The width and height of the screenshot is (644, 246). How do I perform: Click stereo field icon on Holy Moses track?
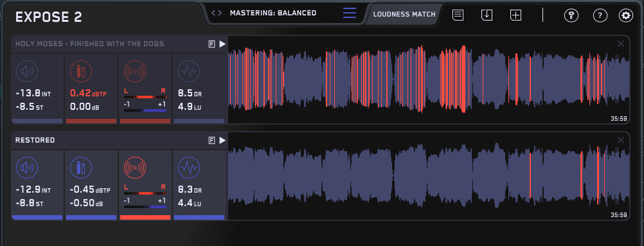click(135, 71)
